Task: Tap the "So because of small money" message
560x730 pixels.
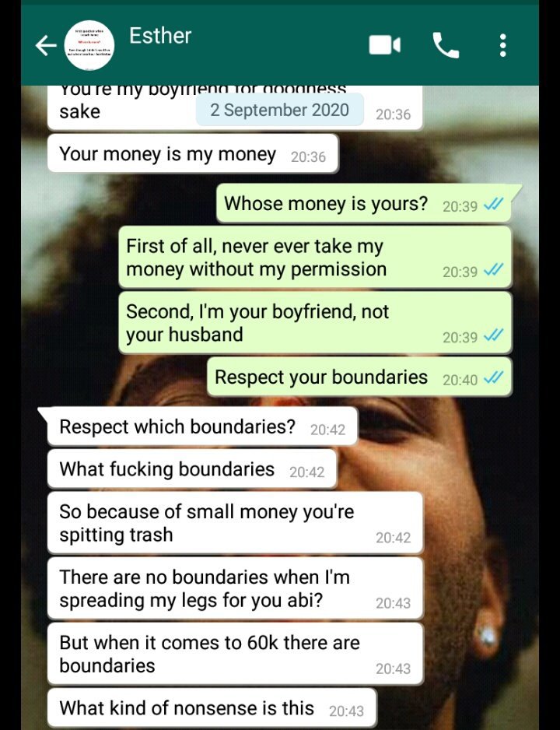Action: 236,523
